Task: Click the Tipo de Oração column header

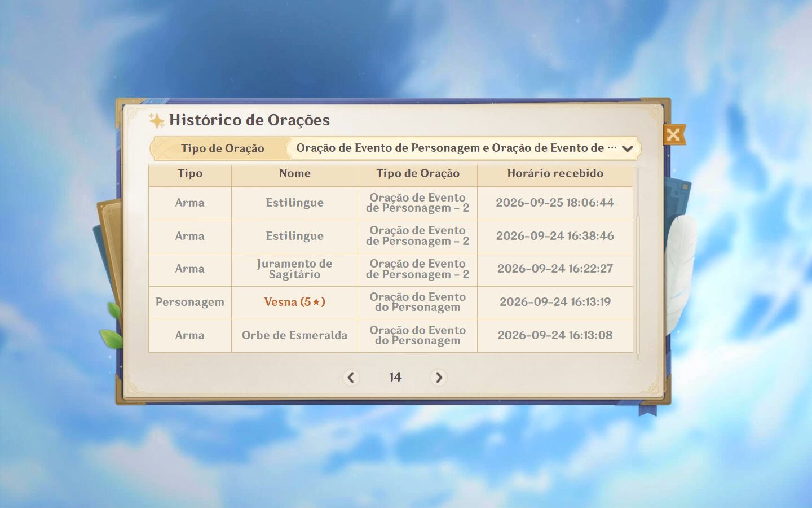Action: coord(418,173)
